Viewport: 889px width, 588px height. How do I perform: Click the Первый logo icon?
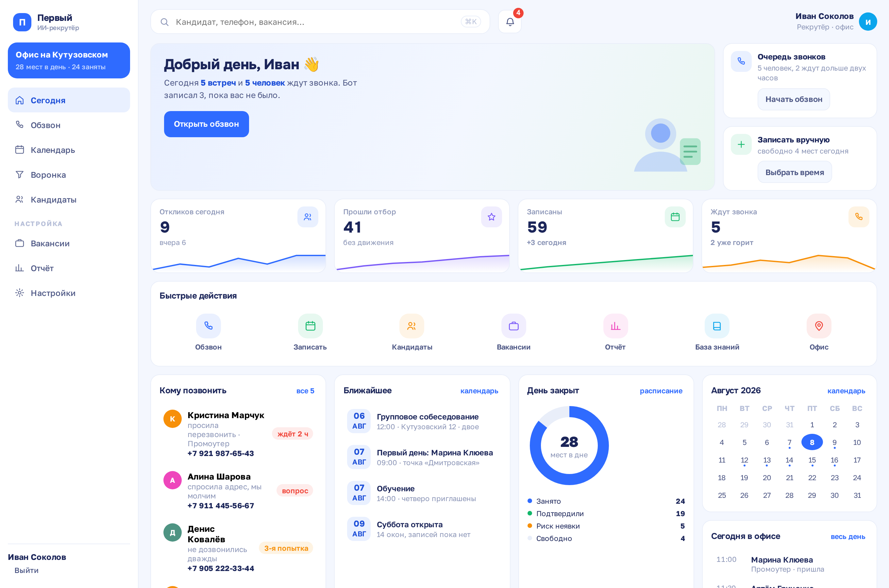tap(22, 22)
